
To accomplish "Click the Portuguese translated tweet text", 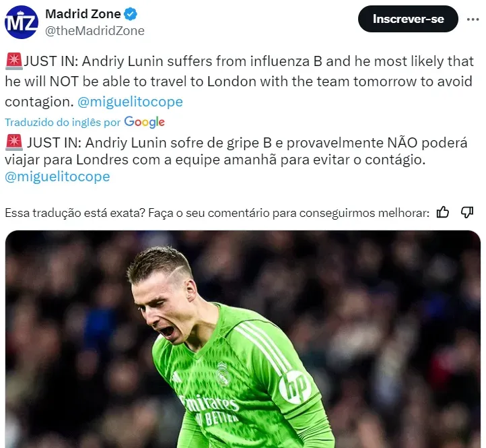I will [236, 160].
